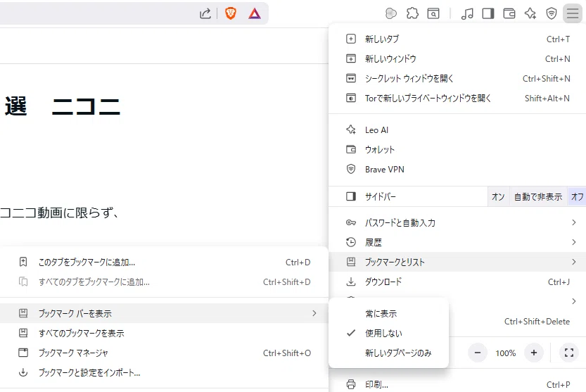
Task: Click the key icon beside パスワードと自動入力
Action: tap(351, 222)
